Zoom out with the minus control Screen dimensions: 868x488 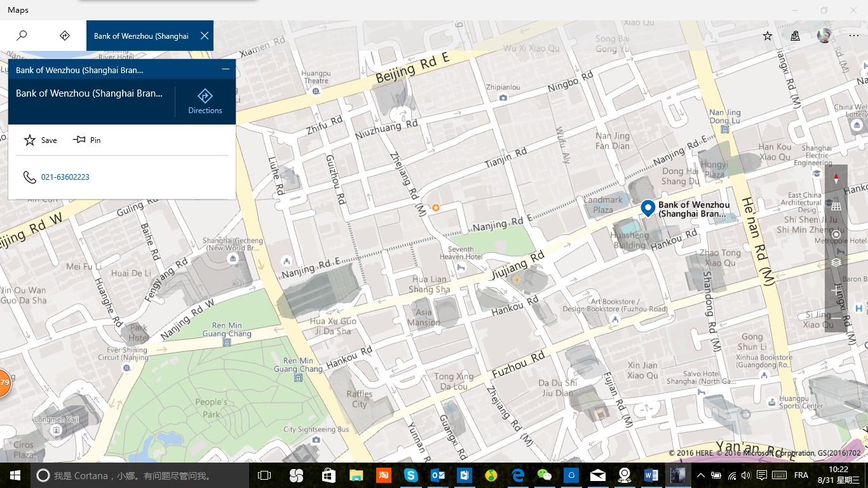point(836,318)
